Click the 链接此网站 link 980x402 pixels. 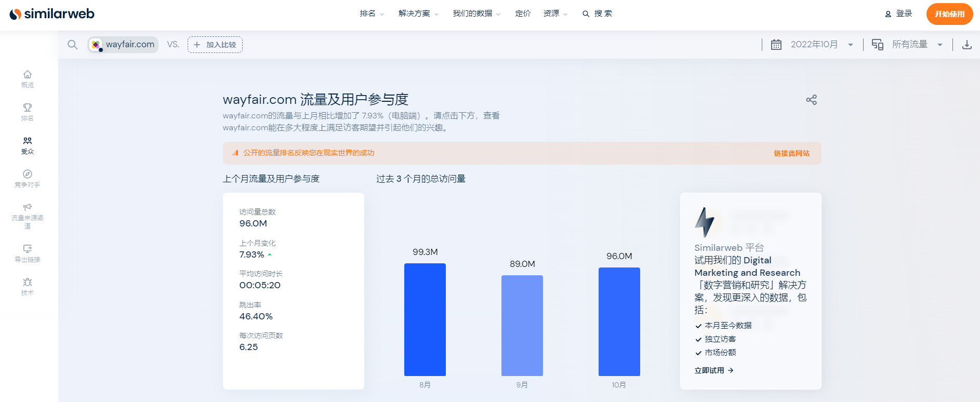(x=791, y=153)
